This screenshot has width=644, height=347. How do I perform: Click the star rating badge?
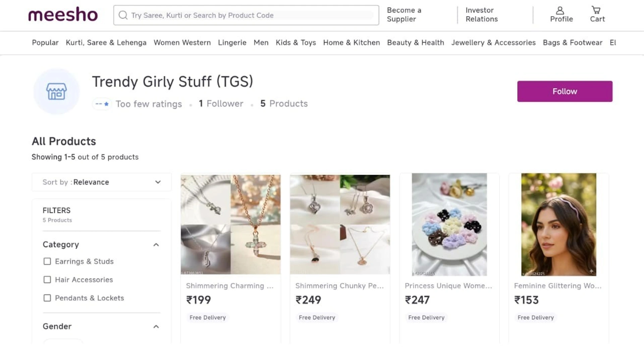[102, 104]
